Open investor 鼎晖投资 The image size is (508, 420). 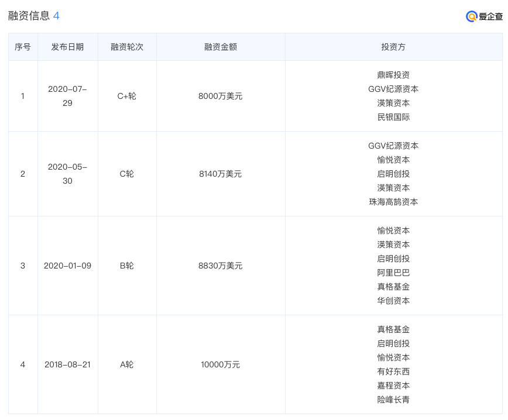pos(393,75)
